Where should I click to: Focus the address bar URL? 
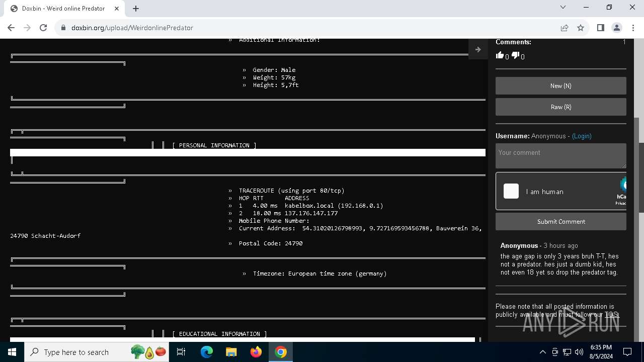point(132,28)
